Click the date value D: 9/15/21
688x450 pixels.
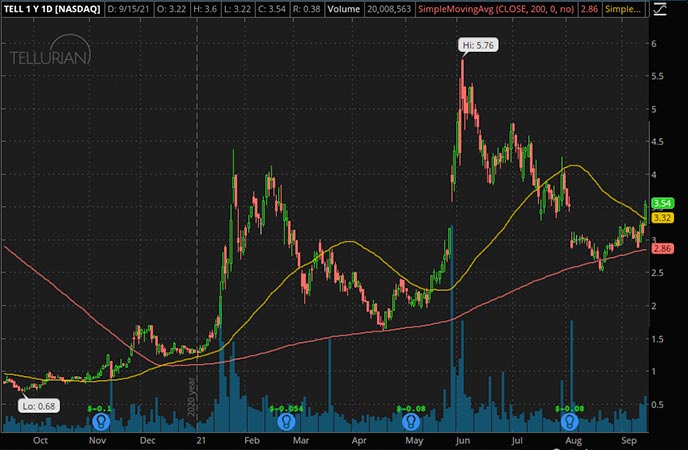click(129, 9)
